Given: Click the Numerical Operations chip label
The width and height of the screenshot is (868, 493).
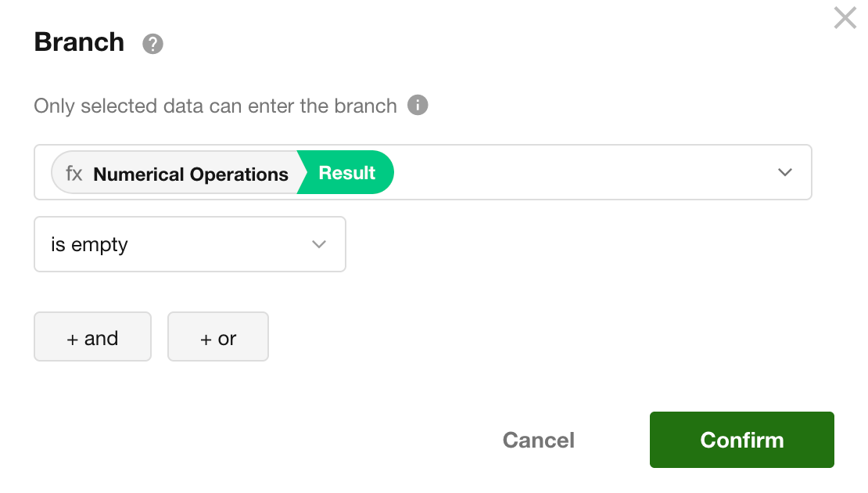Looking at the screenshot, I should [x=191, y=174].
